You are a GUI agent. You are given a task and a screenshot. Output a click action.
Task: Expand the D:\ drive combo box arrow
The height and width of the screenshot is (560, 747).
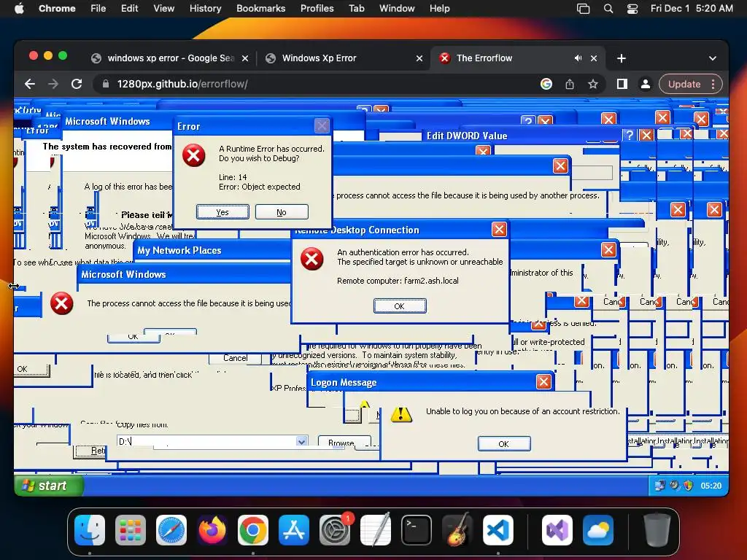301,441
